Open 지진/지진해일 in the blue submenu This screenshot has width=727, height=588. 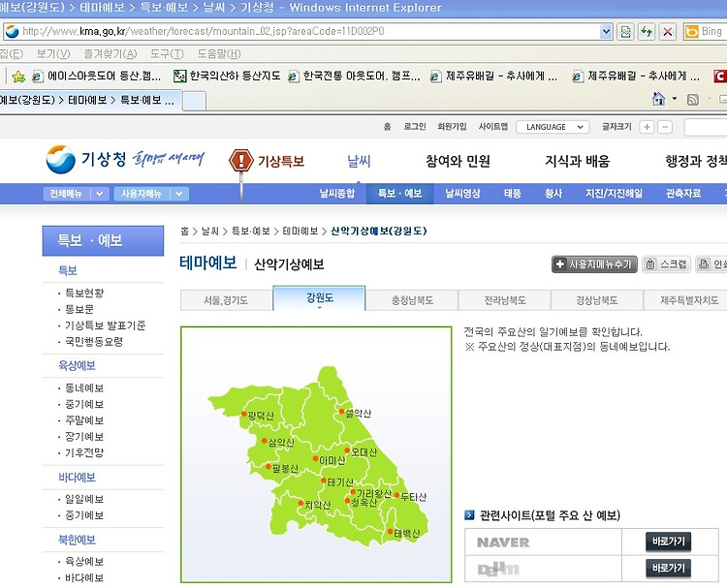(x=614, y=193)
